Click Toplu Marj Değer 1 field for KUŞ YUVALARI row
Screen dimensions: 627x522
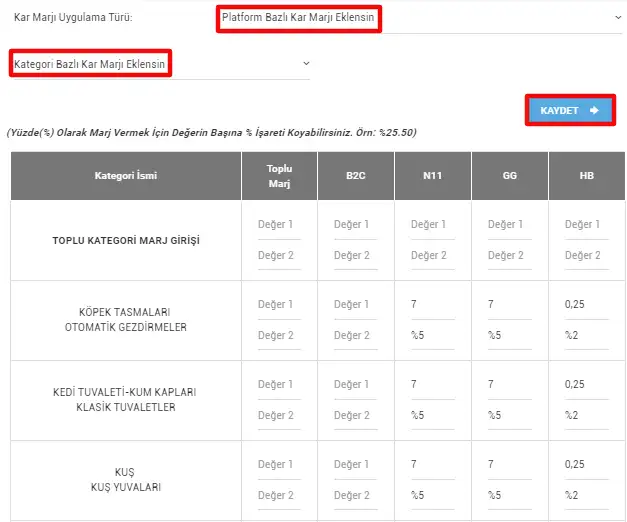point(279,465)
